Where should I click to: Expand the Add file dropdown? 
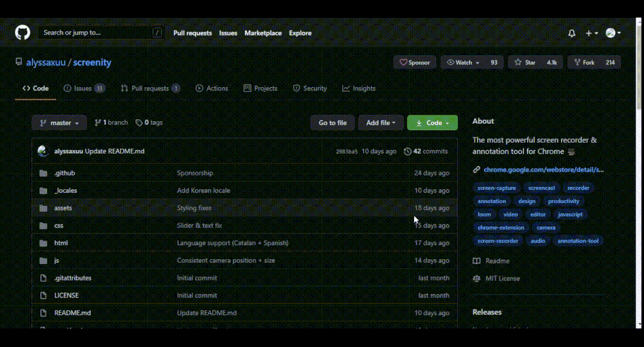tap(381, 123)
